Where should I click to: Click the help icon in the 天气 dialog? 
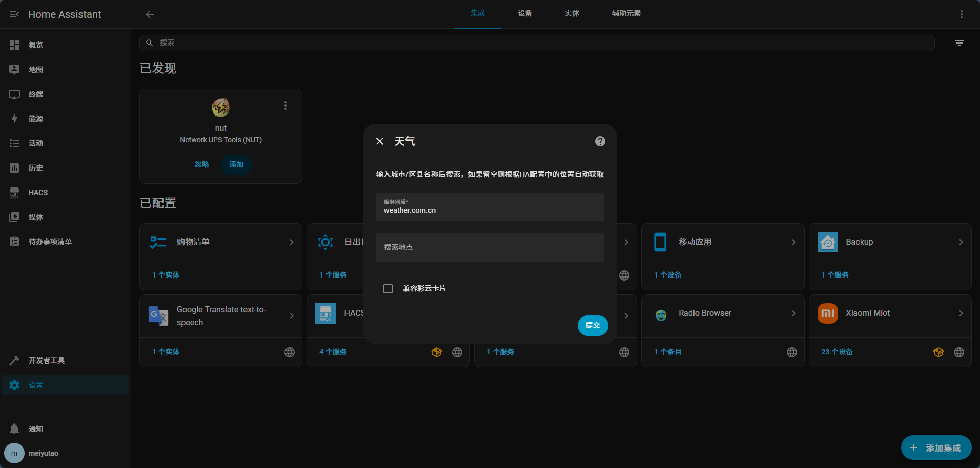point(600,141)
